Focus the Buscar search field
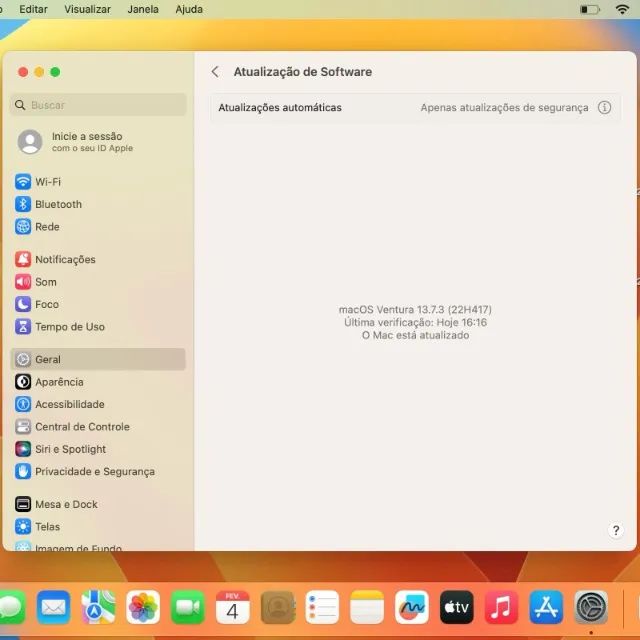This screenshot has width=640, height=640. (x=98, y=105)
